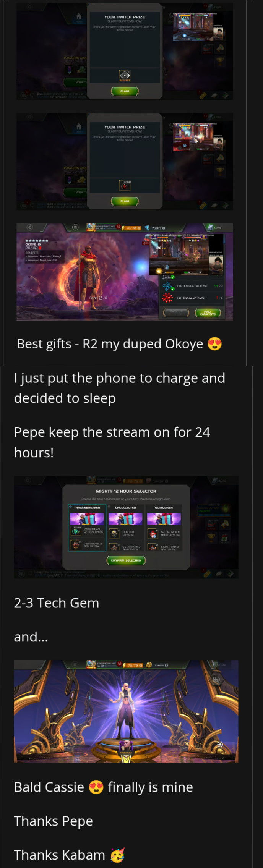The image size is (263, 868).
Task: Open the Okoye rank-up screenshot
Action: (125, 272)
